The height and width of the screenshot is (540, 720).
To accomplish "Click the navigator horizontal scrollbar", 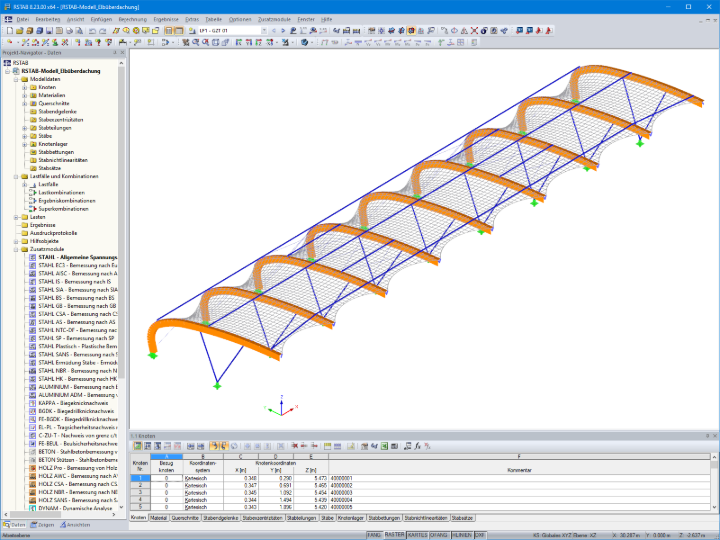I will pos(35,515).
